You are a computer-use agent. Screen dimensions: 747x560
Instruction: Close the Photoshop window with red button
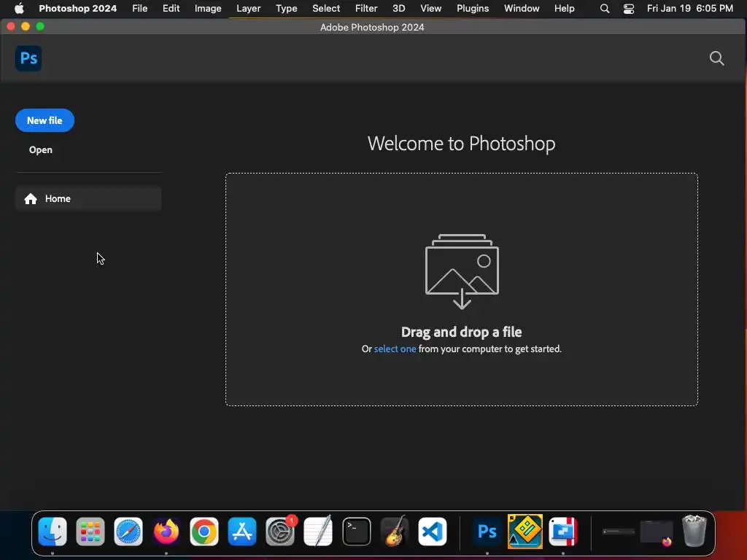(x=10, y=26)
